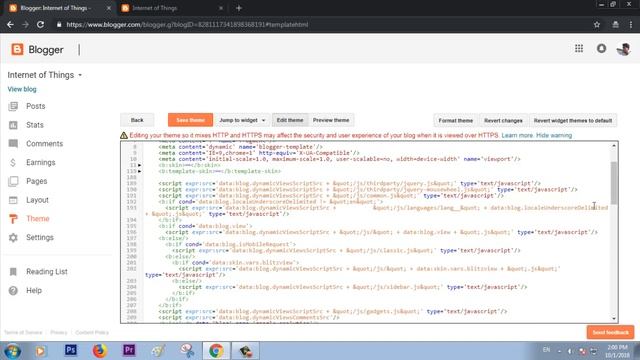The image size is (640, 360).
Task: Open the Google apps grid
Action: (x=579, y=49)
